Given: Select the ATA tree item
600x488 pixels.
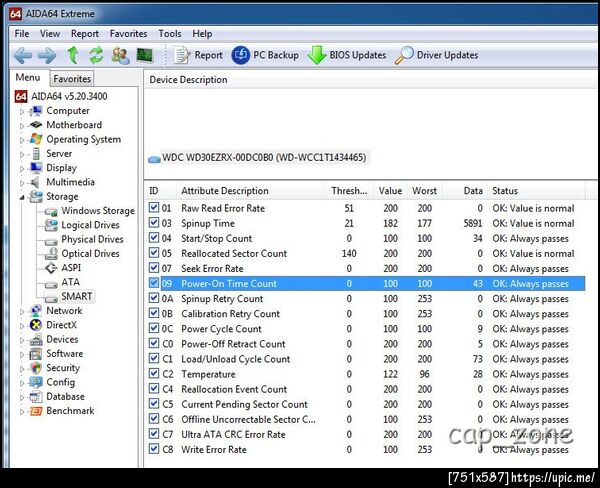Looking at the screenshot, I should (x=70, y=282).
